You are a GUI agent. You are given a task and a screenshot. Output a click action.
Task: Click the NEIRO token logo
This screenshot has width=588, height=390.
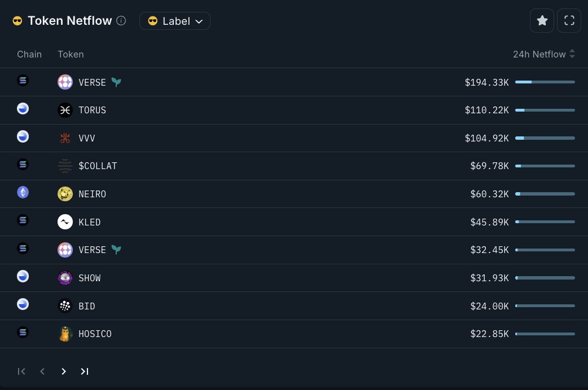pyautogui.click(x=65, y=194)
